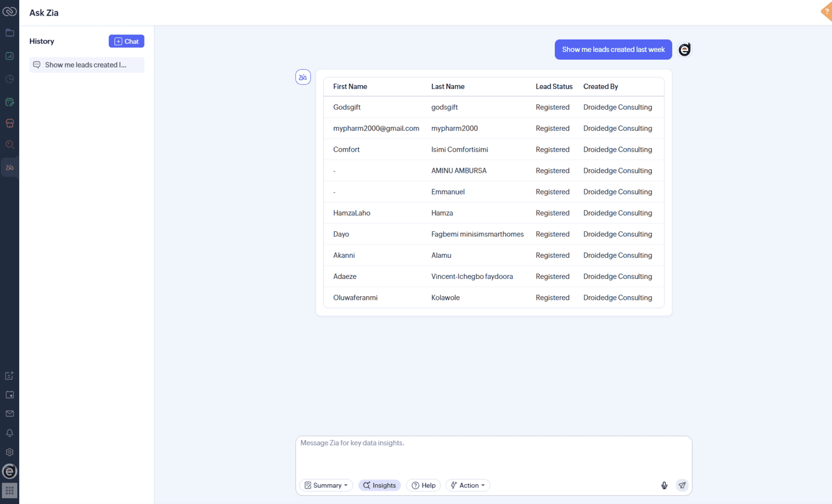Click the Help option in message bar
This screenshot has height=504, width=832.
tap(423, 485)
